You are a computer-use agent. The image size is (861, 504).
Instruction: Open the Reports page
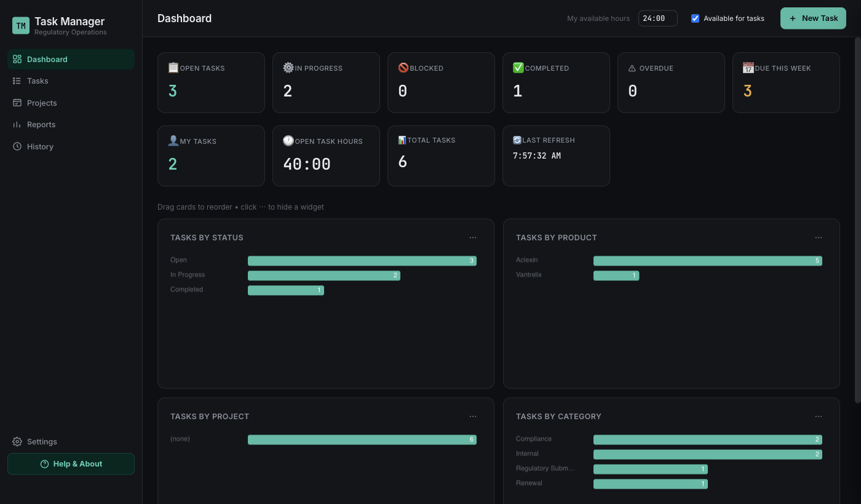71,124
